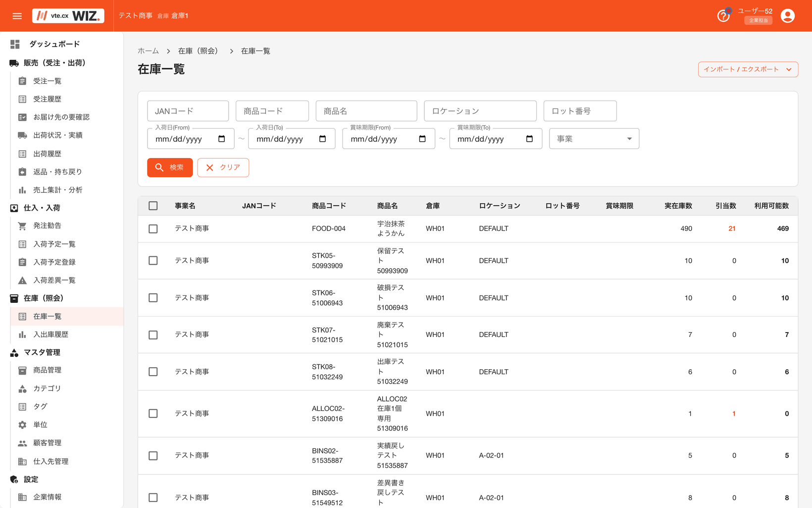Click the vte.cx WIZ logo

68,16
